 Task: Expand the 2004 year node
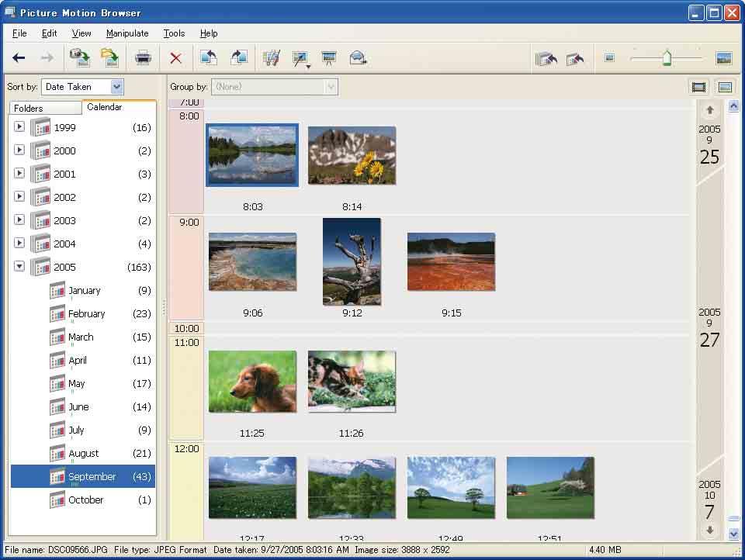[19, 244]
